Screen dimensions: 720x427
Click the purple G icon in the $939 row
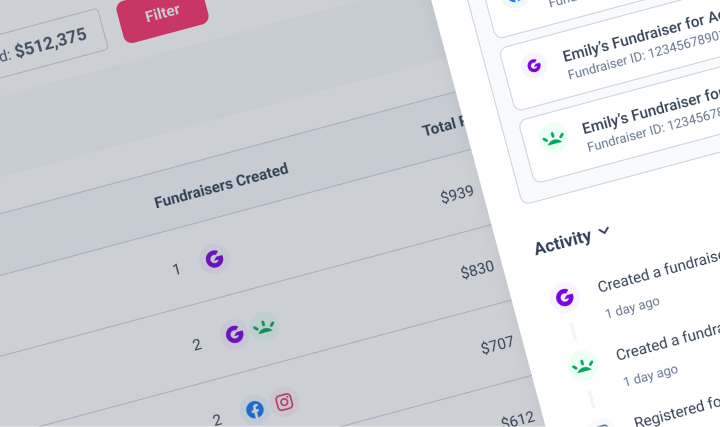coord(214,259)
